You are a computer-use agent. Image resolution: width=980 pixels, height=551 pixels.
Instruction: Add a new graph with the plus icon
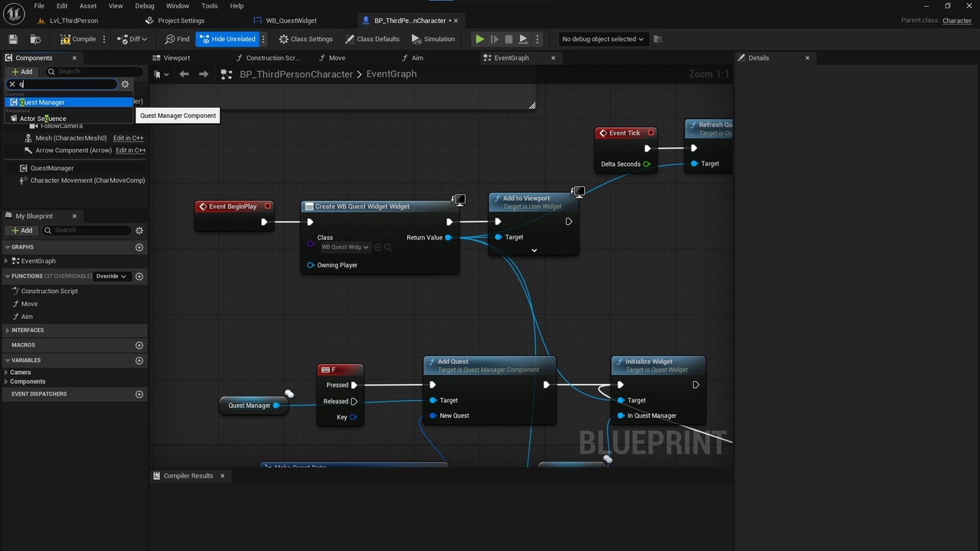click(139, 247)
